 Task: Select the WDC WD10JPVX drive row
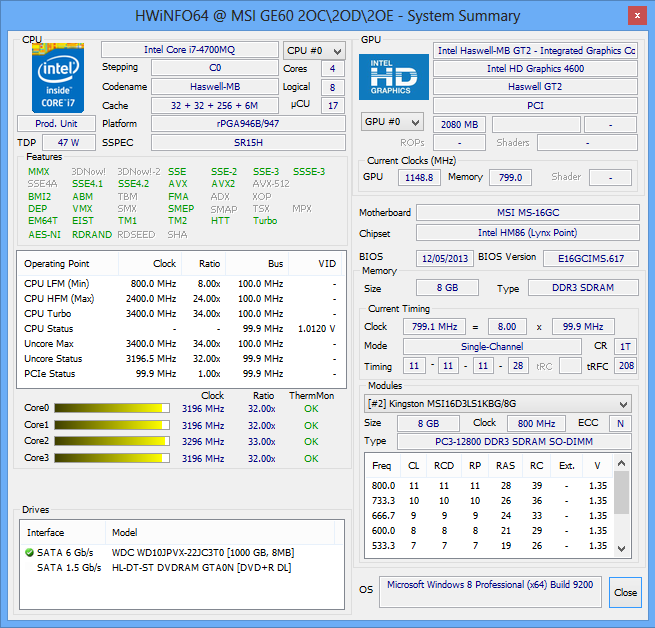coord(181,552)
